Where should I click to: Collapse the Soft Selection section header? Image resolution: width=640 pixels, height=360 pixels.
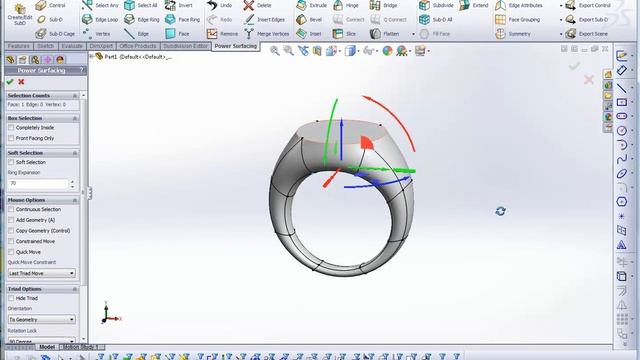(75, 153)
